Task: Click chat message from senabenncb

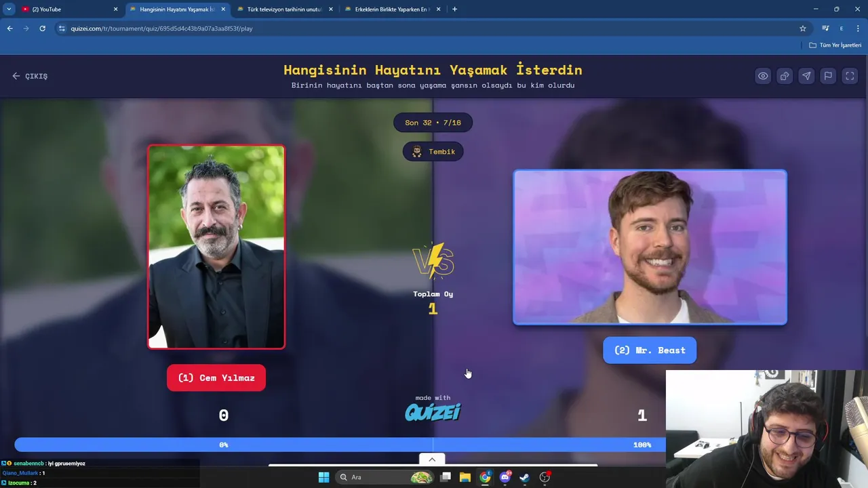Action: click(x=43, y=464)
